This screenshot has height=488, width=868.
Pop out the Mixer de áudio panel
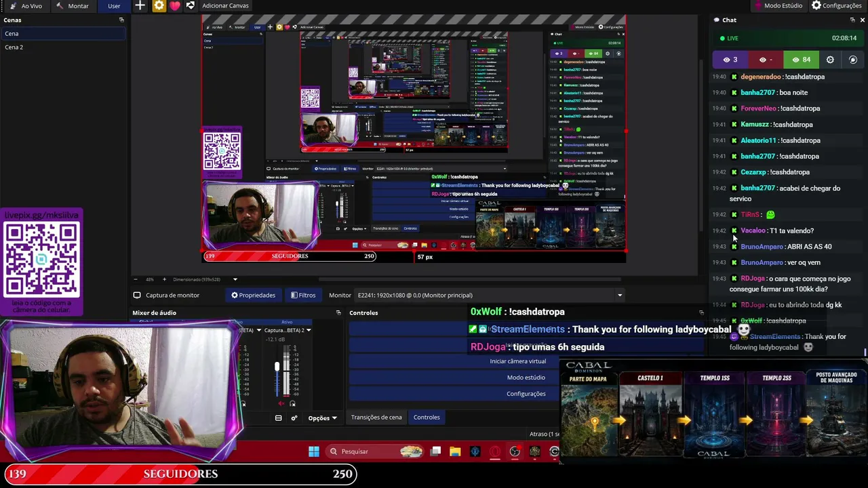point(338,312)
